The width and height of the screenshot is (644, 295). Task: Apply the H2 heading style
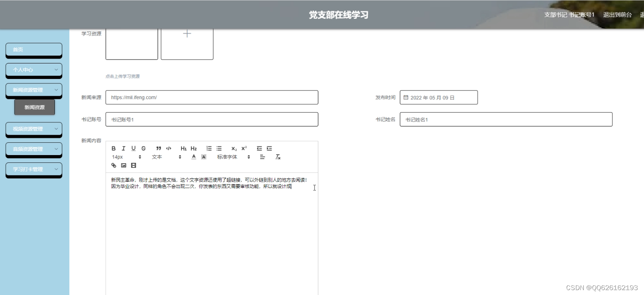coord(194,149)
